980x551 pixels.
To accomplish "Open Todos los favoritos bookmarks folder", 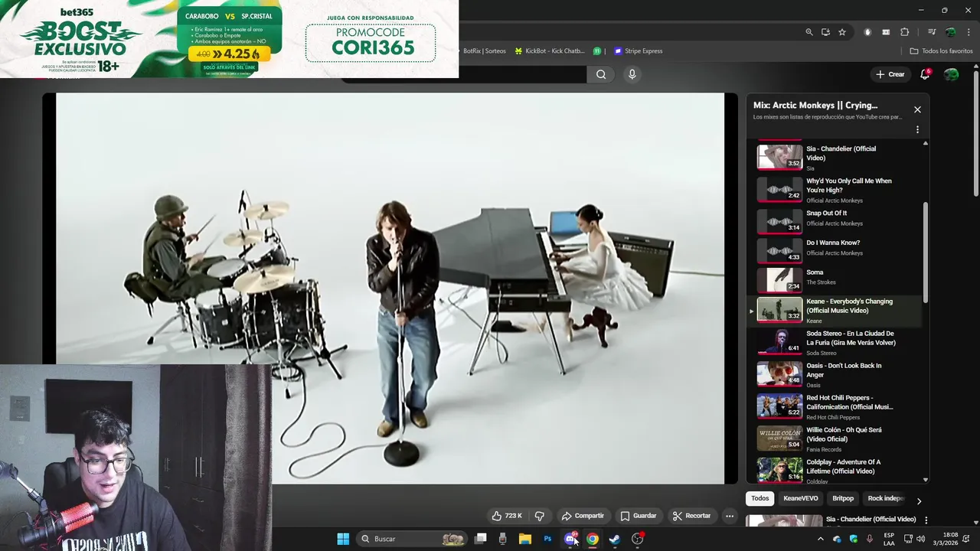I will click(x=941, y=51).
